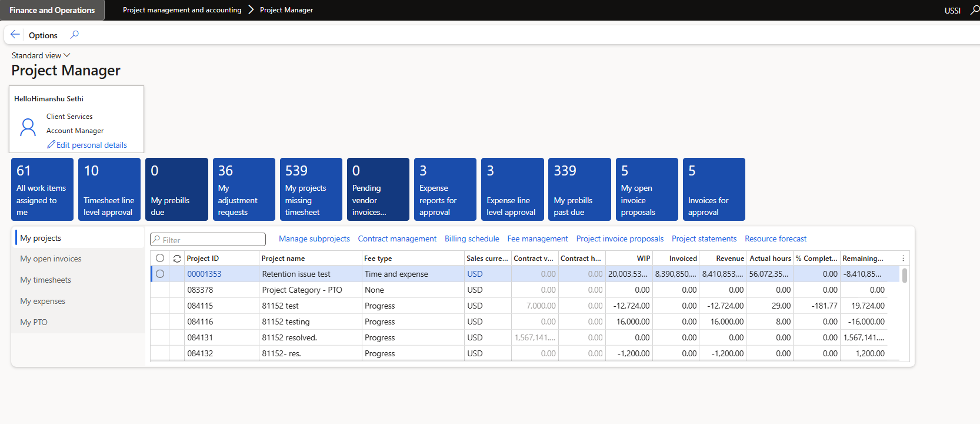Click the pencil icon beside Edit personal details
This screenshot has height=424, width=980.
pos(51,145)
